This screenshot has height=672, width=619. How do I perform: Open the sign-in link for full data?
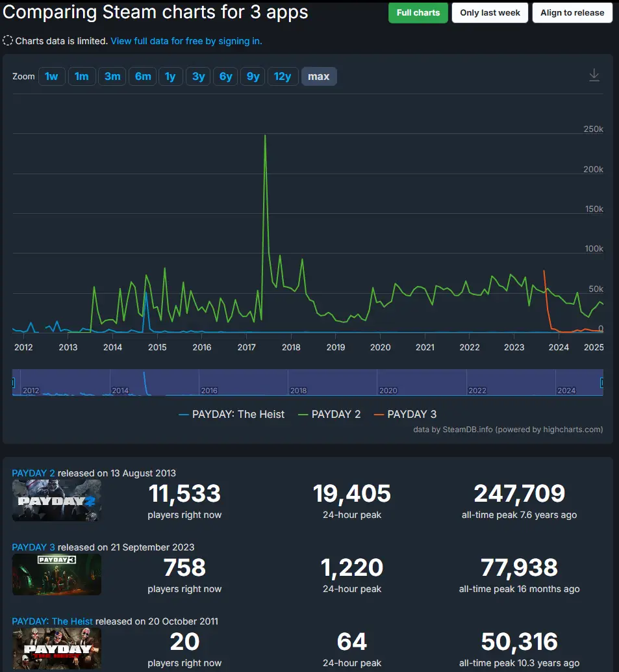[186, 41]
